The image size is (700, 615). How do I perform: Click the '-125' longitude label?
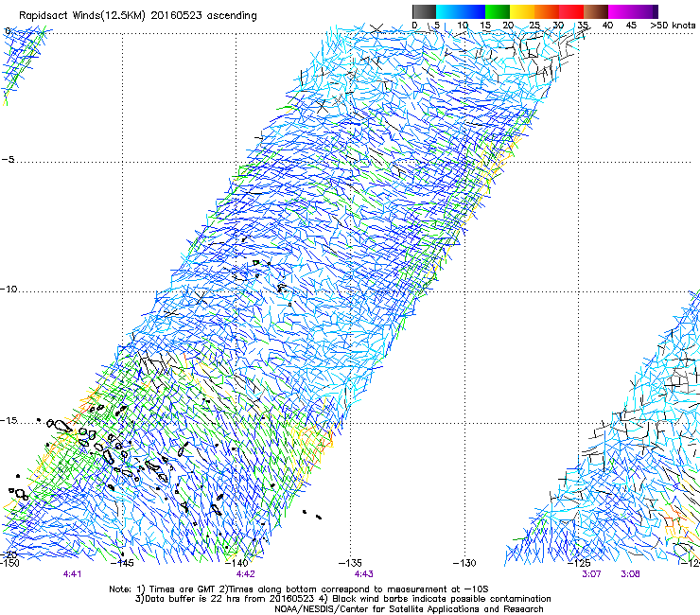579,563
